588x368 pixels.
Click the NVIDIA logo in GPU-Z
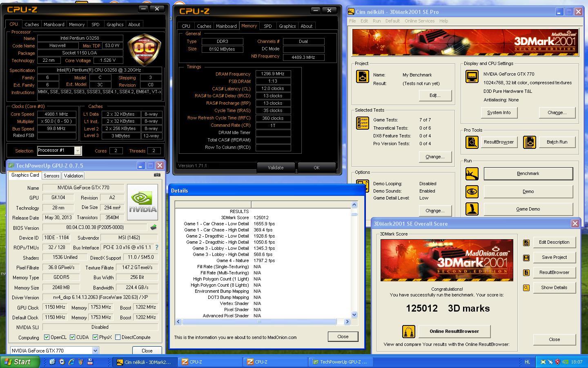143,202
